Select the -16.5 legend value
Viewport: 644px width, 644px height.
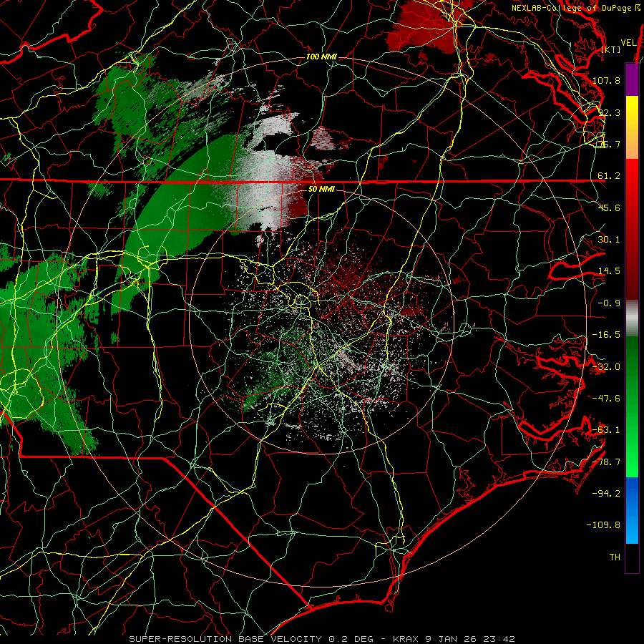pos(606,334)
